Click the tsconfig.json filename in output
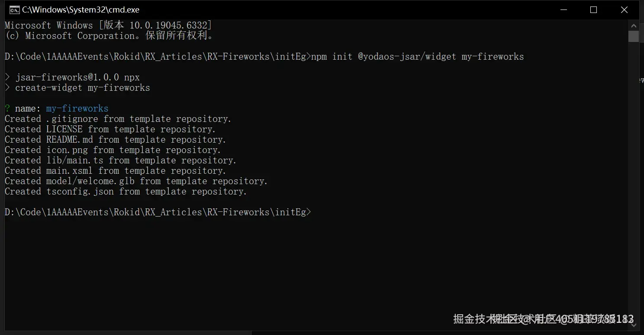The height and width of the screenshot is (335, 644). pos(80,191)
